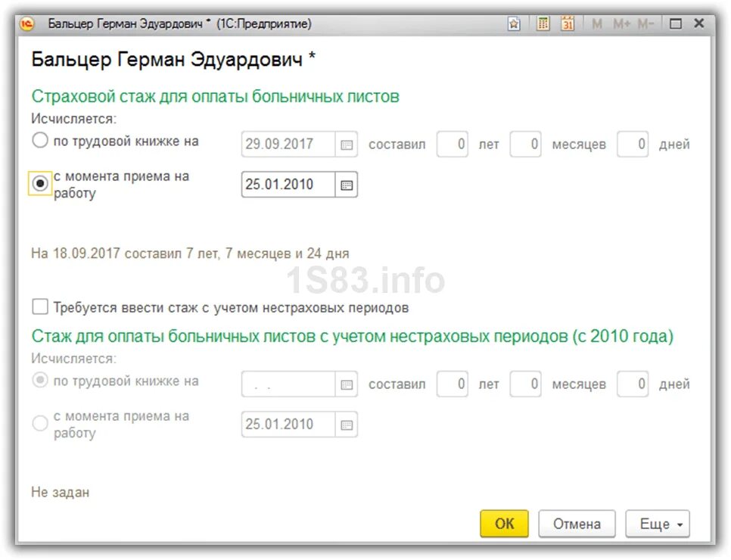Image resolution: width=731 pixels, height=560 pixels.
Task: Add window to favorites star icon
Action: click(514, 23)
